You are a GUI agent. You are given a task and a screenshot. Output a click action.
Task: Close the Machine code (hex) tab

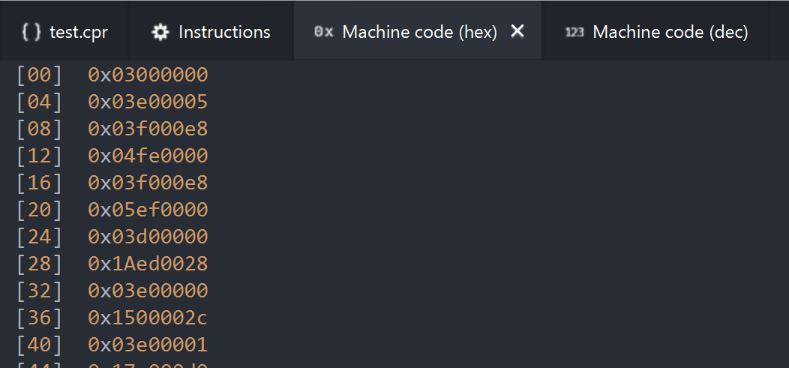pos(517,31)
